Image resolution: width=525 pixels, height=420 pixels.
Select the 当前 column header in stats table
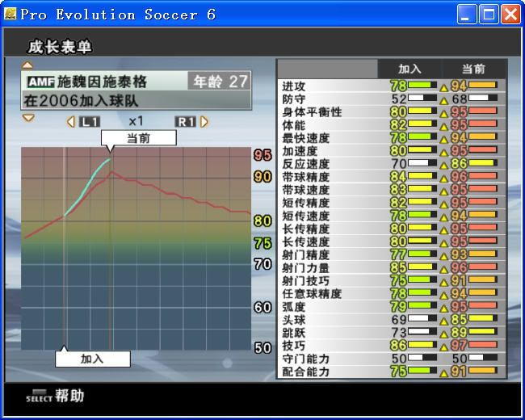(x=473, y=69)
